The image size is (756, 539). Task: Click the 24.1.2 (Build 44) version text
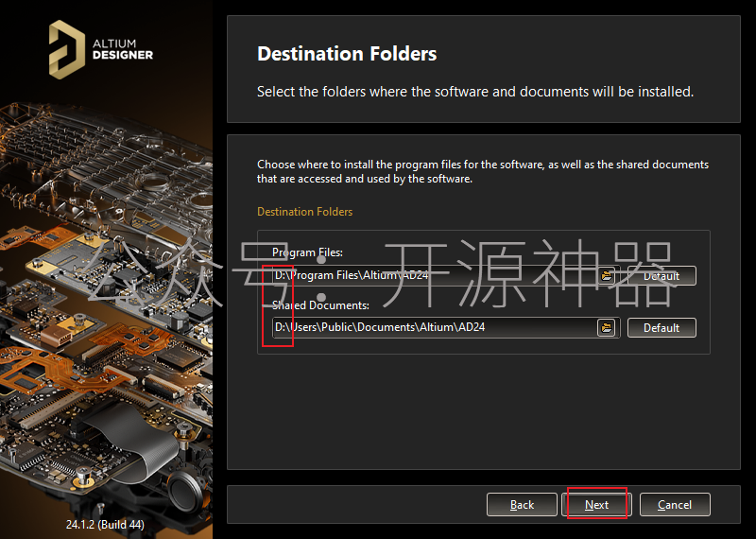[x=105, y=524]
